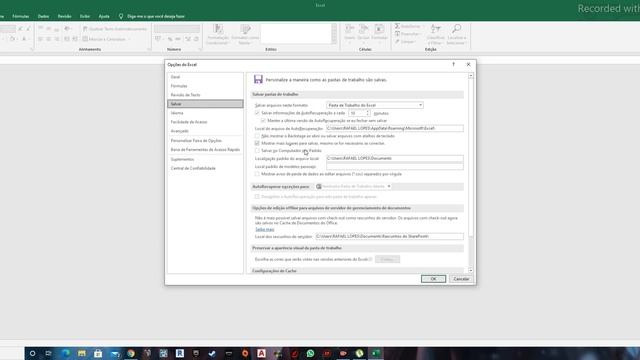Open Exibir ribbon tab
640x360 pixels.
coord(85,16)
